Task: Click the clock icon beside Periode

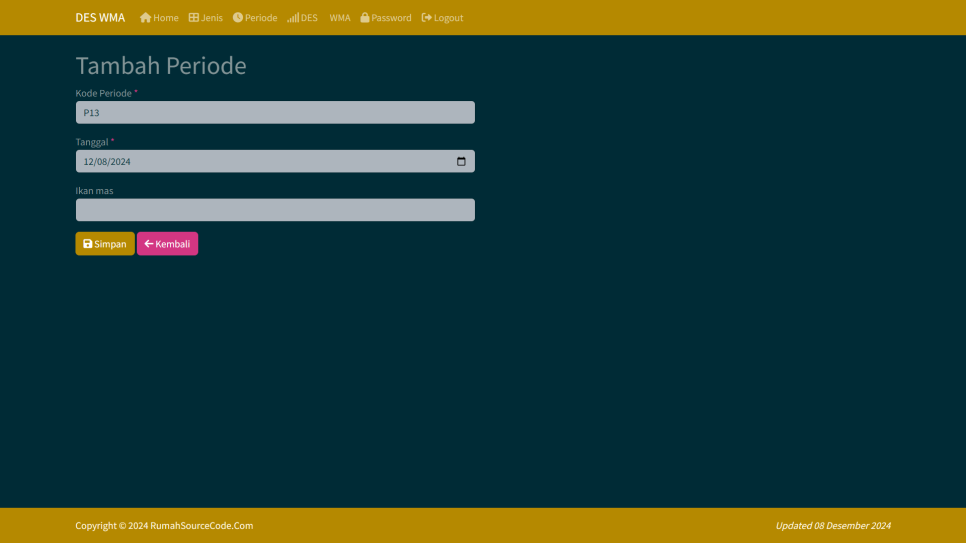Action: [238, 18]
